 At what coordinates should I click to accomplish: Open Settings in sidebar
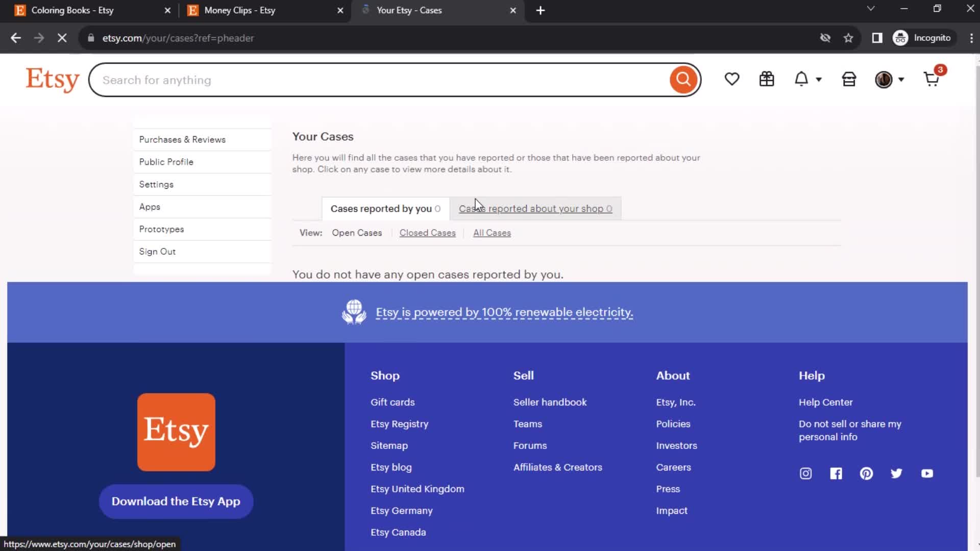(x=202, y=184)
